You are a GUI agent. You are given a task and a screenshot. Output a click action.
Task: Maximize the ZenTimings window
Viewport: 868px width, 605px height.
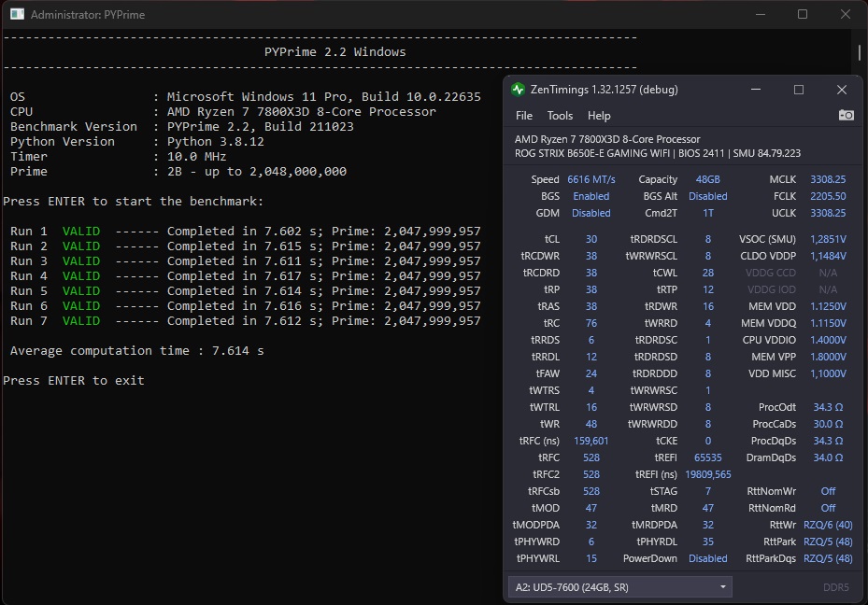pos(799,90)
